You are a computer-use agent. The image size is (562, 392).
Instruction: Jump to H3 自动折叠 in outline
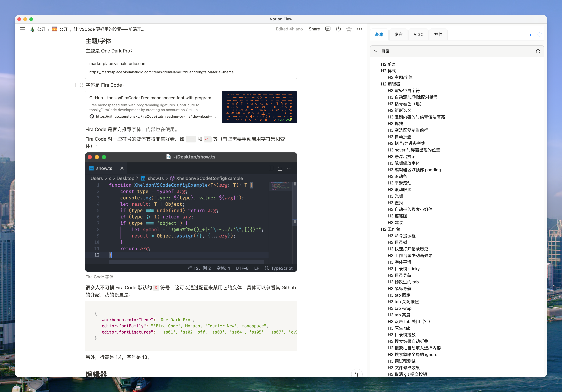click(399, 137)
